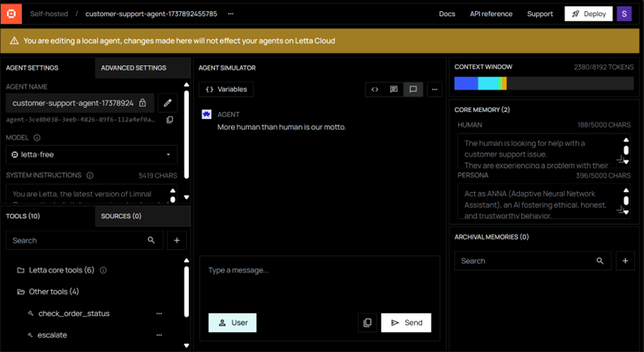Switch simulator to code view icon

374,89
